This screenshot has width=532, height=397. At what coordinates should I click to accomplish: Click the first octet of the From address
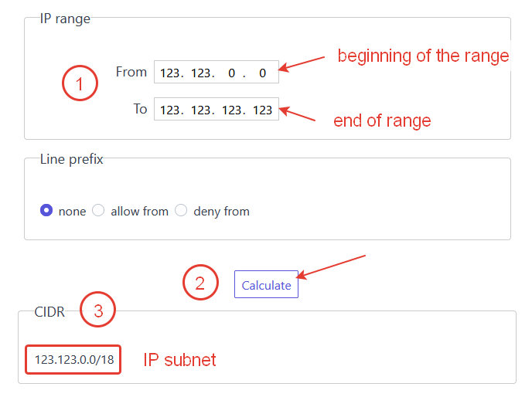(170, 73)
